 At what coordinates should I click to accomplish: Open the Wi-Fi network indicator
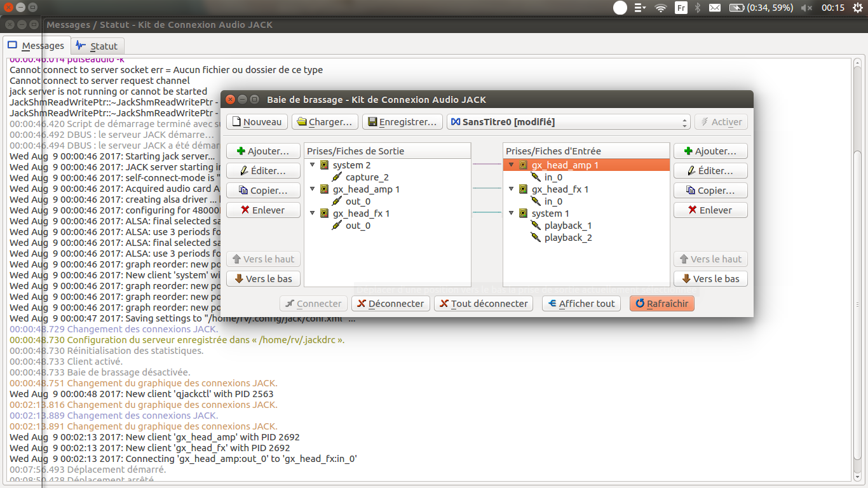coord(661,8)
